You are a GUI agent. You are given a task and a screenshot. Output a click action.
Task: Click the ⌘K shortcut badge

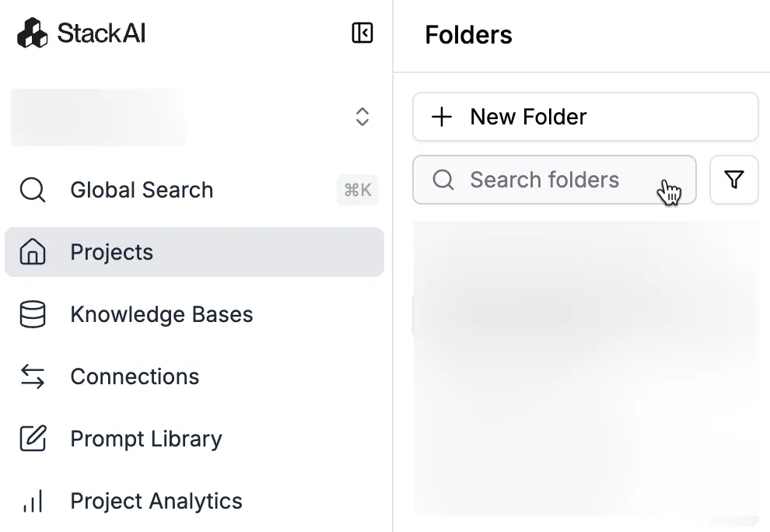coord(357,190)
